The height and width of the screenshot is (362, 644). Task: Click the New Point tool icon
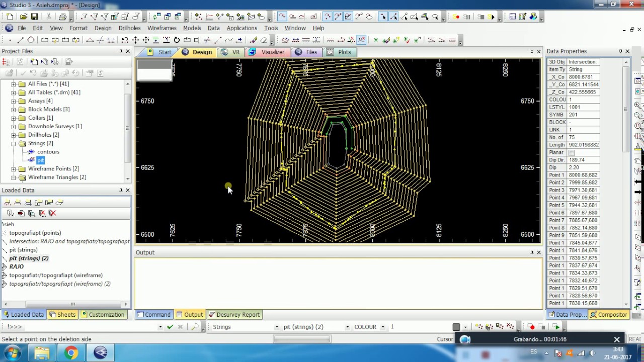coord(10,40)
